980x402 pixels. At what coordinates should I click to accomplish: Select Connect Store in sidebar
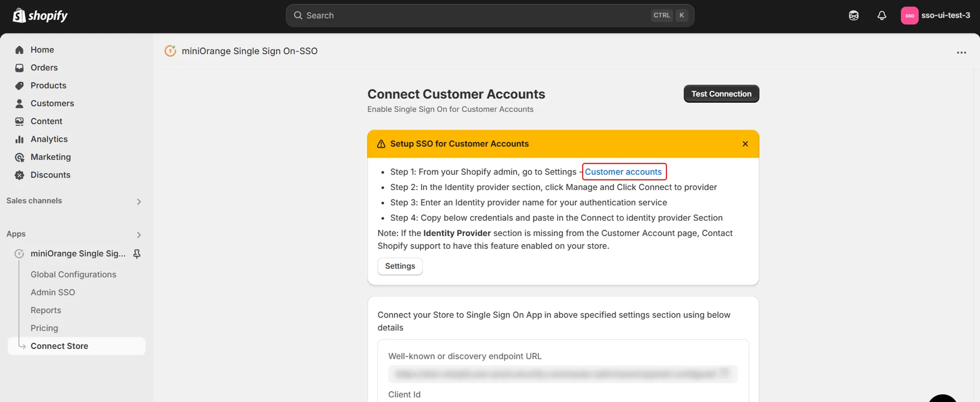[x=77, y=346]
